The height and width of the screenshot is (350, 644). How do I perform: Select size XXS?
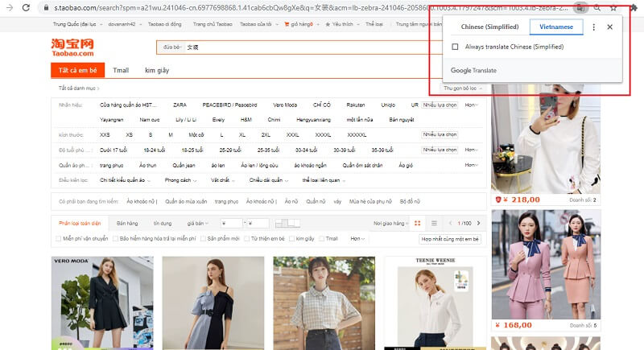[105, 135]
